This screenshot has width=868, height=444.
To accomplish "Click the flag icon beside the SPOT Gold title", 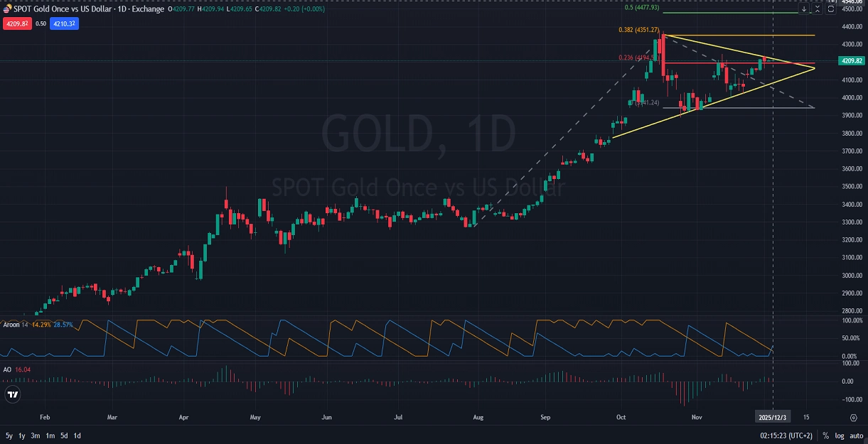I will coord(6,9).
